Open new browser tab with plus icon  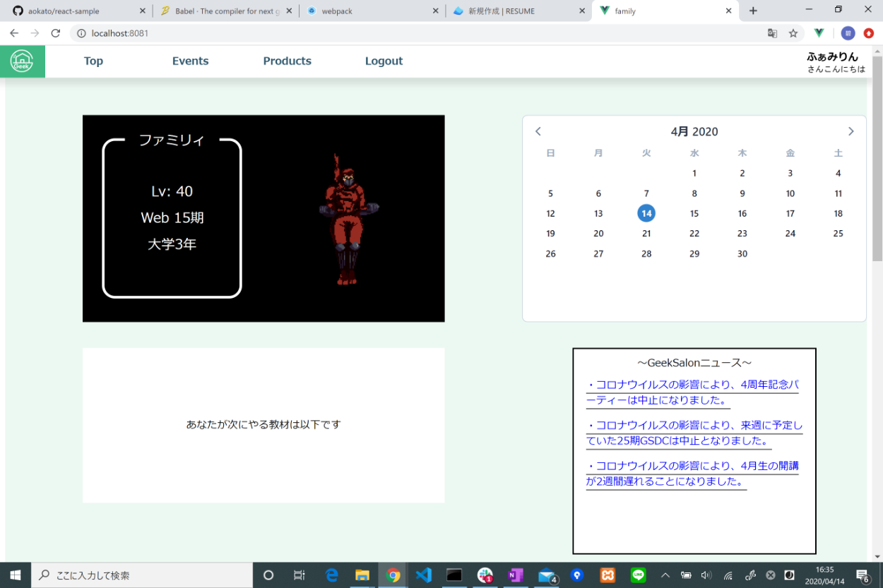pyautogui.click(x=753, y=11)
